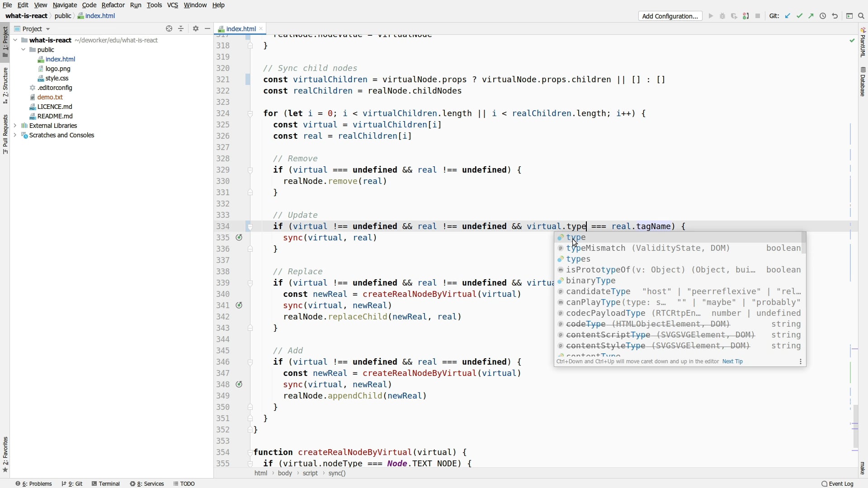The height and width of the screenshot is (488, 868).
Task: Toggle line 324 code folding arrow
Action: click(x=250, y=113)
